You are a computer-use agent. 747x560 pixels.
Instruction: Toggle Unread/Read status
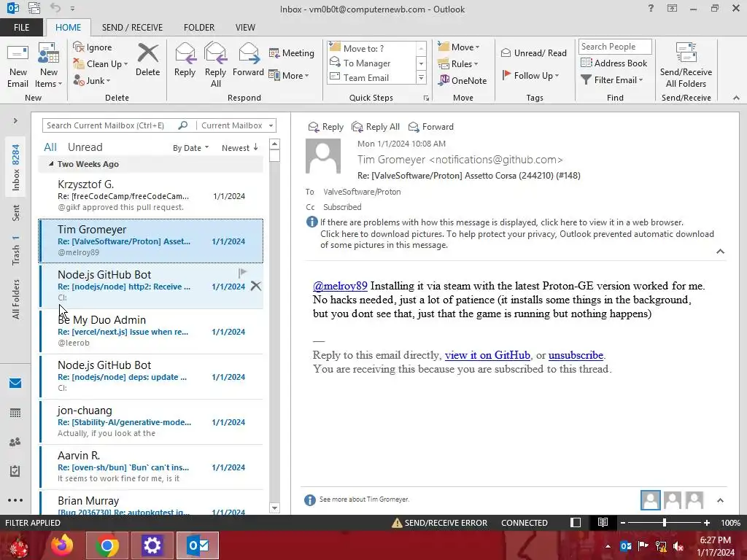533,52
